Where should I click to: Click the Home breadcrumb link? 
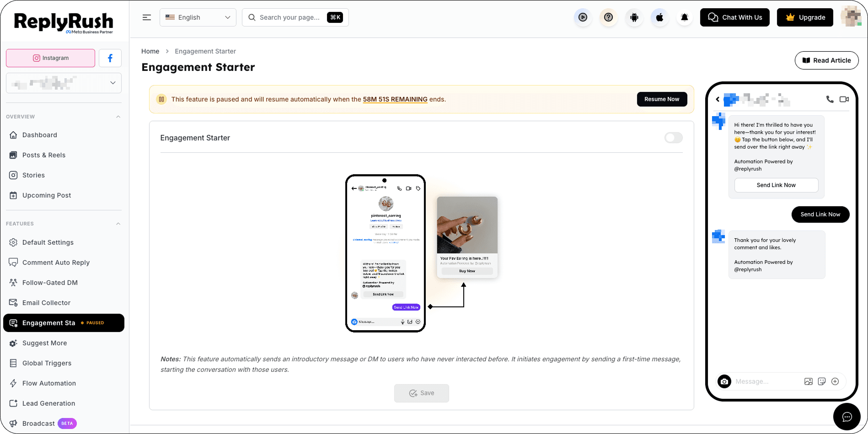coord(150,51)
